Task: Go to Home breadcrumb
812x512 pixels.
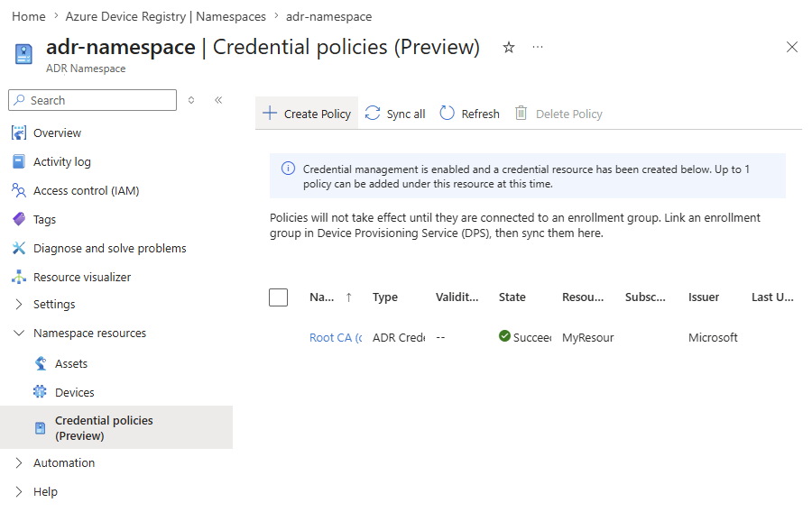Action: coord(29,16)
